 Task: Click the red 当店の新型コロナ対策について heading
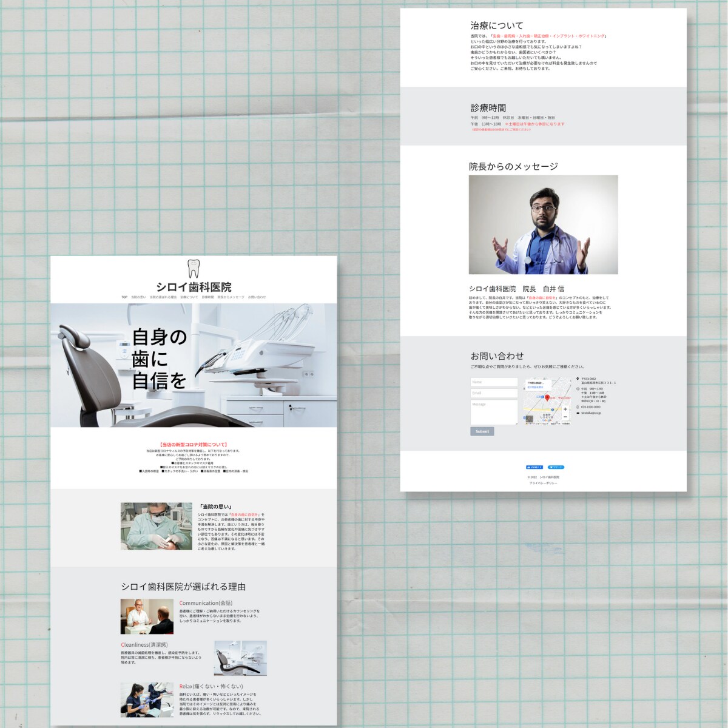tap(194, 445)
